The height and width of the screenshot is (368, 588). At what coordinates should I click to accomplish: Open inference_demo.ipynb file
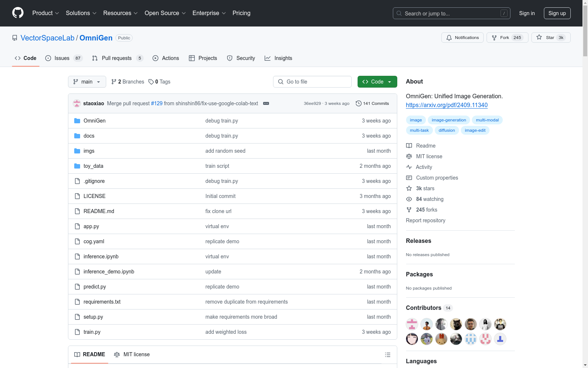click(109, 272)
